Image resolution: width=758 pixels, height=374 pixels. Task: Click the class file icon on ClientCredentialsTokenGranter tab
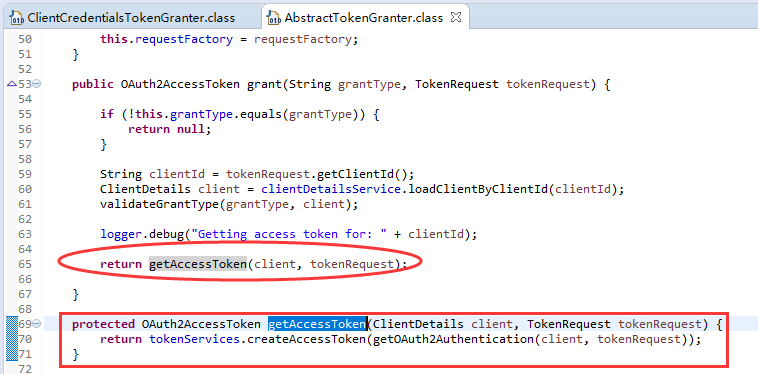coord(17,18)
